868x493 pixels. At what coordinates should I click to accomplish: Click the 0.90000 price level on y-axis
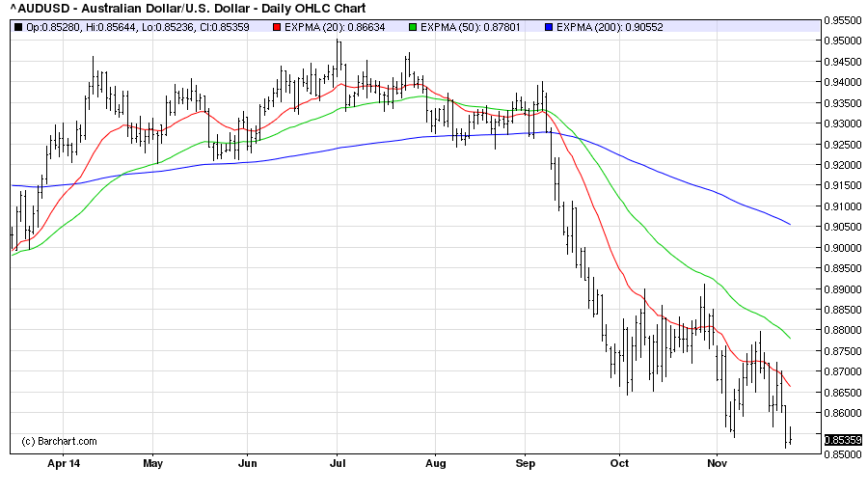845,248
